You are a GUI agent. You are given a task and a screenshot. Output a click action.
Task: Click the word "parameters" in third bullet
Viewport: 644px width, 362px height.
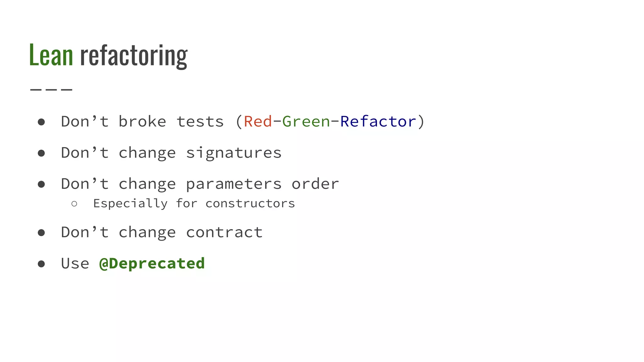tap(234, 184)
